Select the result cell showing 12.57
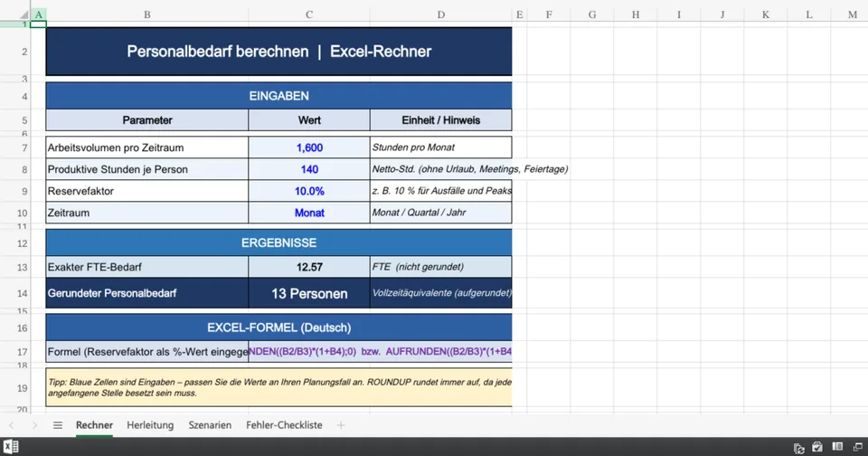Viewport: 868px width, 456px height. tap(309, 267)
